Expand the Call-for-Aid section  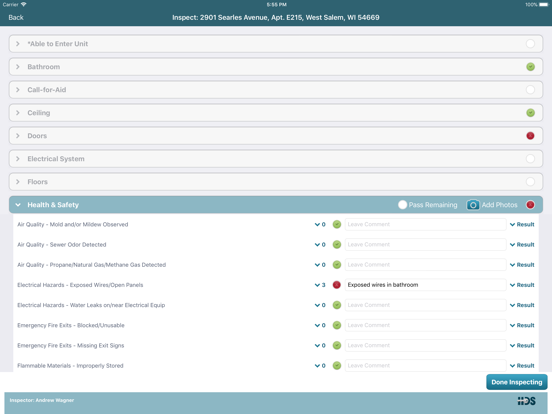click(x=18, y=90)
